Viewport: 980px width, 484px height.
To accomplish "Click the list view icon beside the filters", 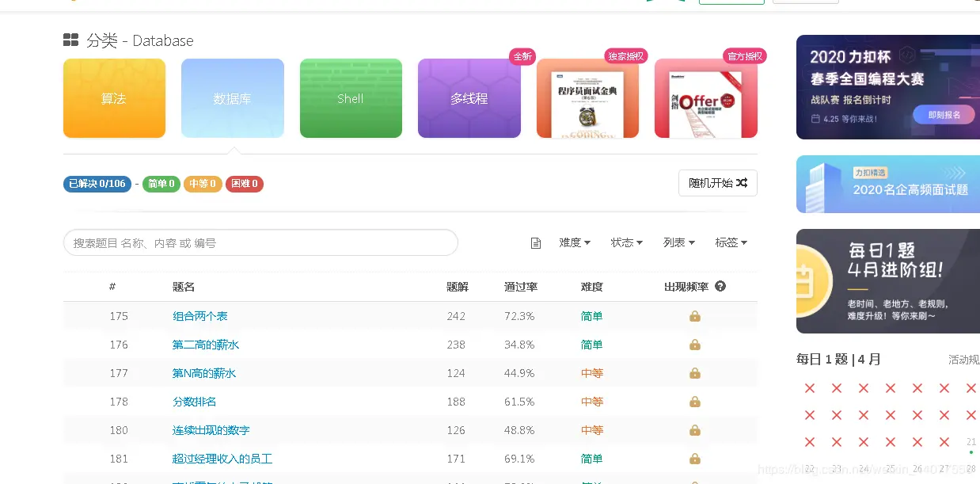I will coord(536,242).
